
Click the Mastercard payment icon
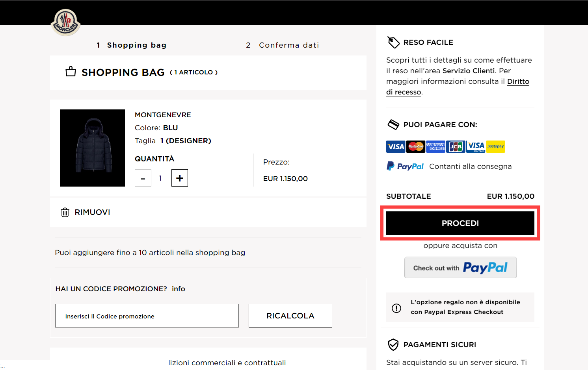point(416,146)
